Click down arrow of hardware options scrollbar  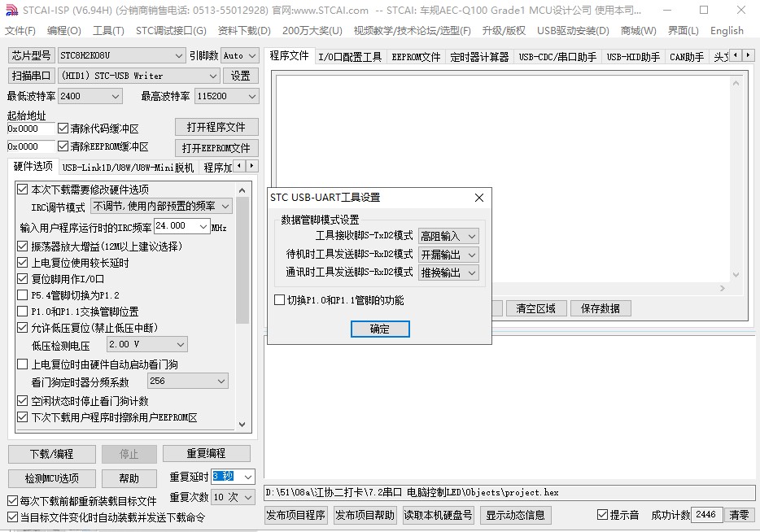pos(242,425)
